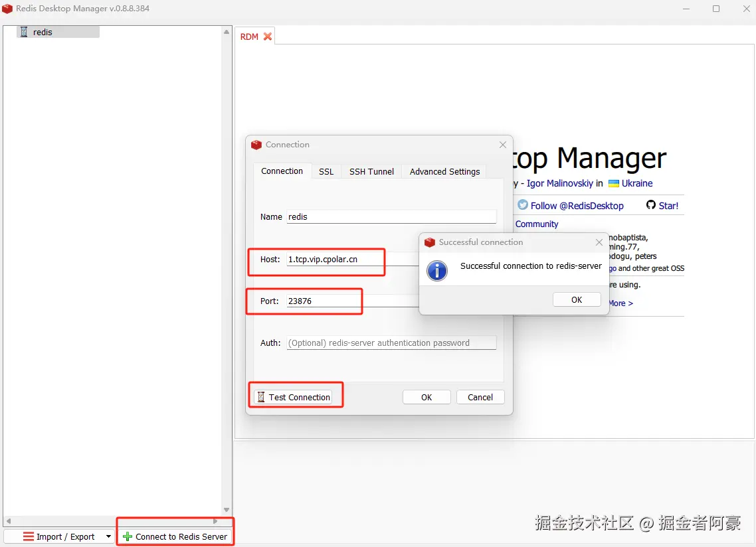Click the GitHub icon beside Star!
Screen dimensions: 756x547
tap(651, 205)
